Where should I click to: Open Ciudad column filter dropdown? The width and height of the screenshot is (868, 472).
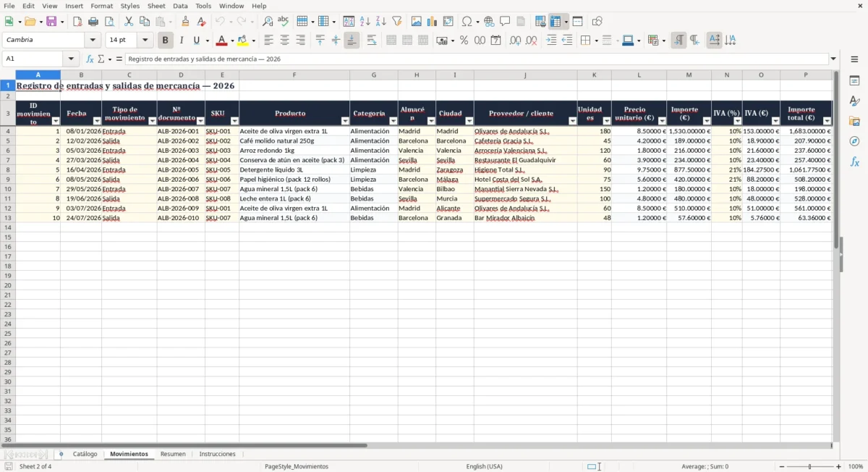[x=469, y=121]
